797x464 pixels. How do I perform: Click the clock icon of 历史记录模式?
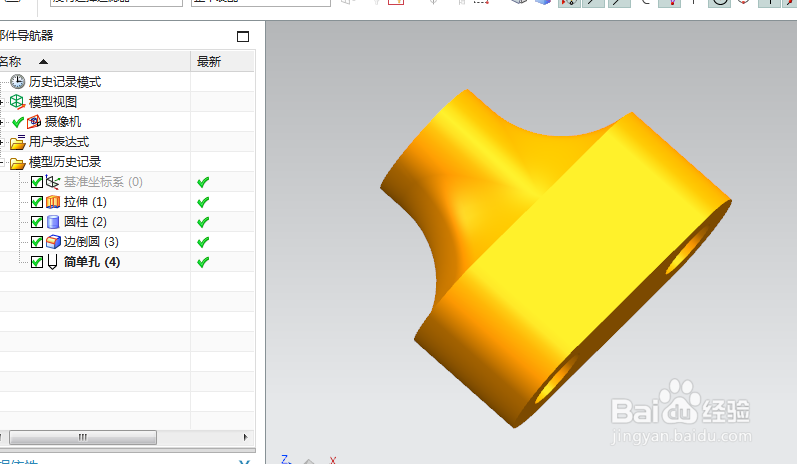[x=17, y=81]
